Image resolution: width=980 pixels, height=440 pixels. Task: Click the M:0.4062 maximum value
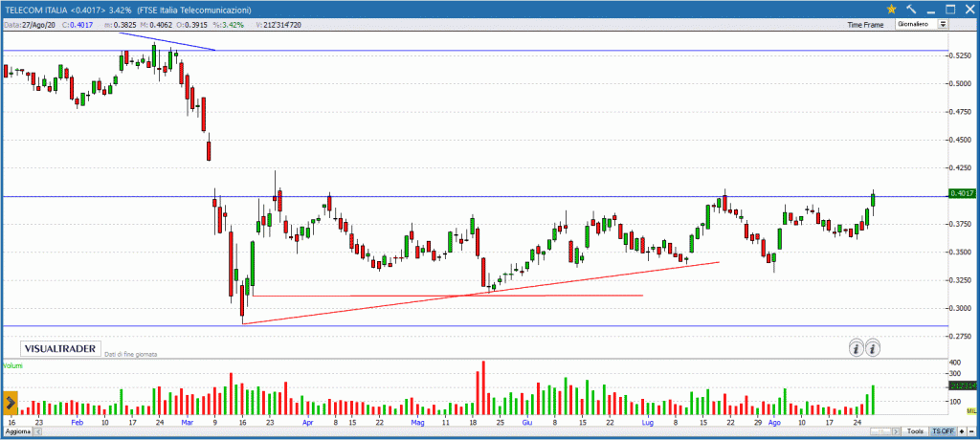coord(155,24)
